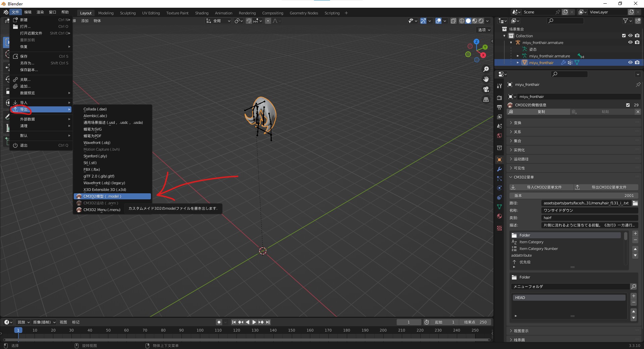Open the 选项 dropdown in viewport
The image size is (644, 349).
(x=484, y=30)
